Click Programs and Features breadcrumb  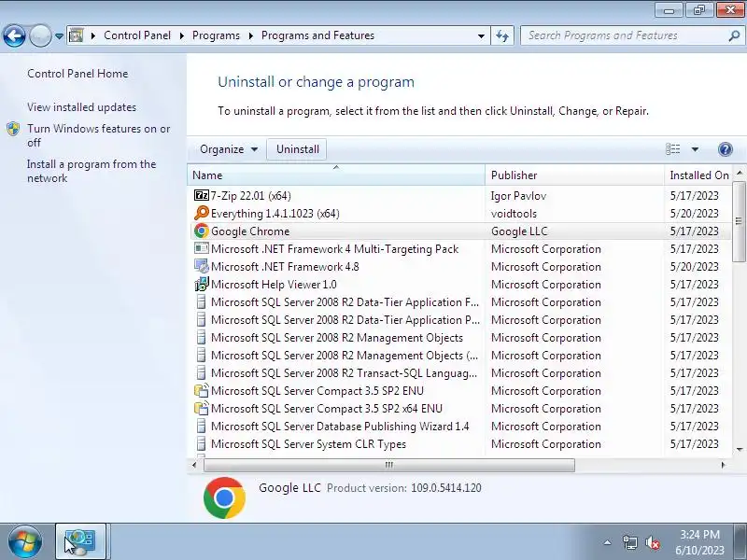[317, 35]
